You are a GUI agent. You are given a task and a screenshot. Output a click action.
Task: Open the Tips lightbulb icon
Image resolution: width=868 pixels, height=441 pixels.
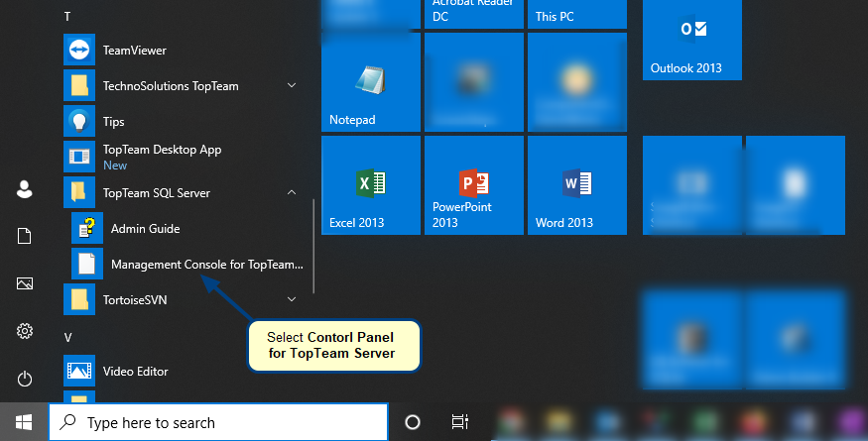[x=79, y=121]
